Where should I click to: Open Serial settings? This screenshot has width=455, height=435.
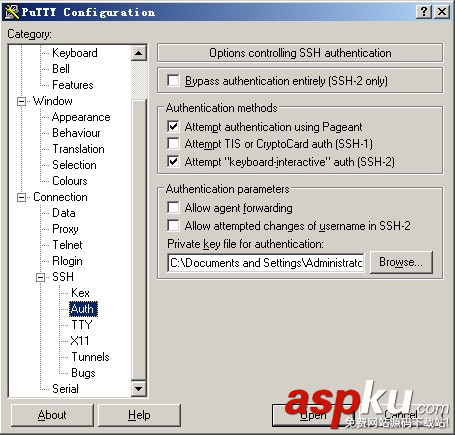pos(65,389)
